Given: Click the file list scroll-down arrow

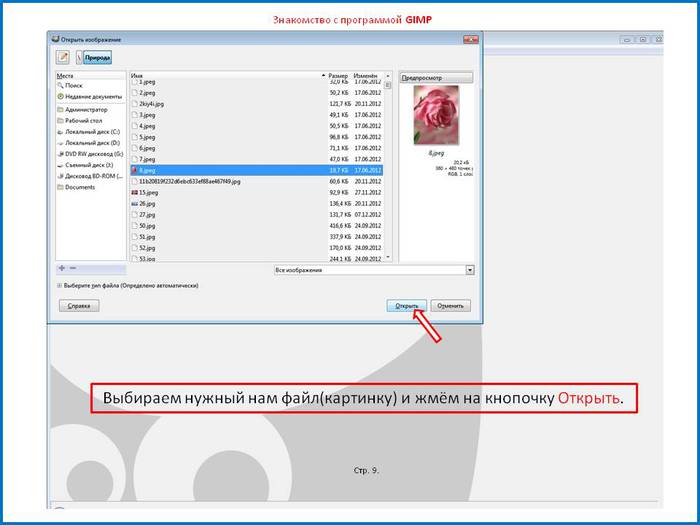Looking at the screenshot, I should (x=388, y=258).
